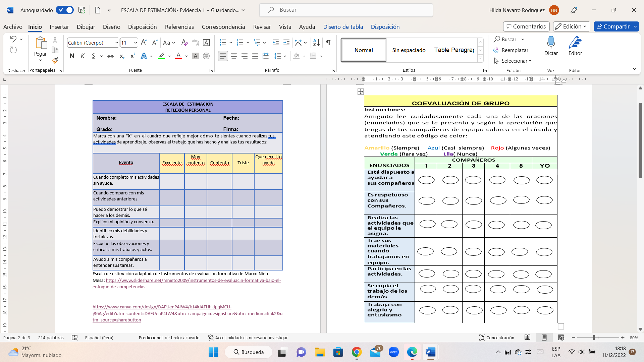
Task: Toggle the Autoguardado switch off
Action: click(x=65, y=10)
